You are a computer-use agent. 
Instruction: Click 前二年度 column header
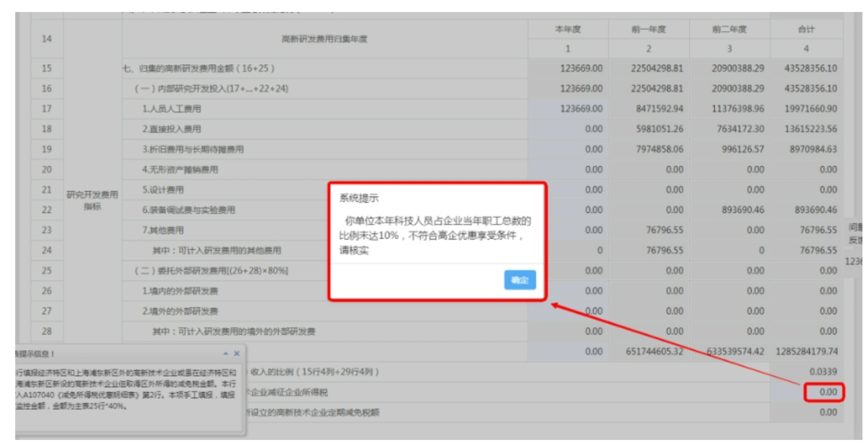[729, 30]
